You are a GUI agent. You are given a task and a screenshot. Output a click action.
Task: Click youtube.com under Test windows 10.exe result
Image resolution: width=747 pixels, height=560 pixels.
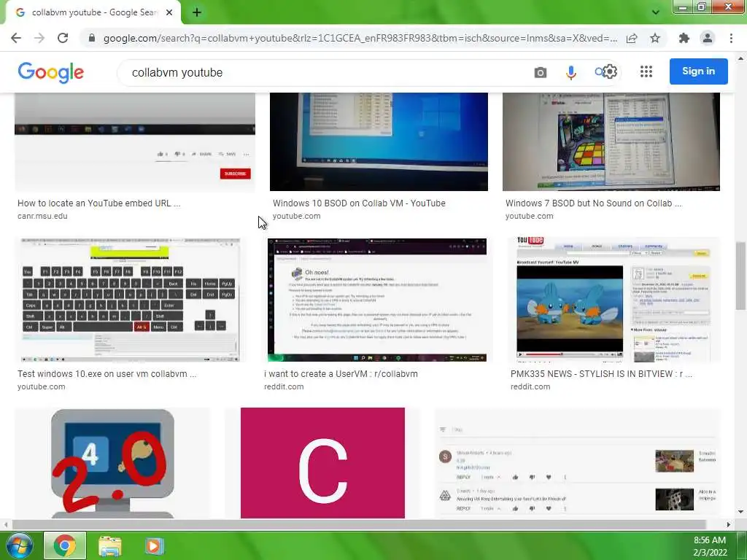pyautogui.click(x=42, y=387)
